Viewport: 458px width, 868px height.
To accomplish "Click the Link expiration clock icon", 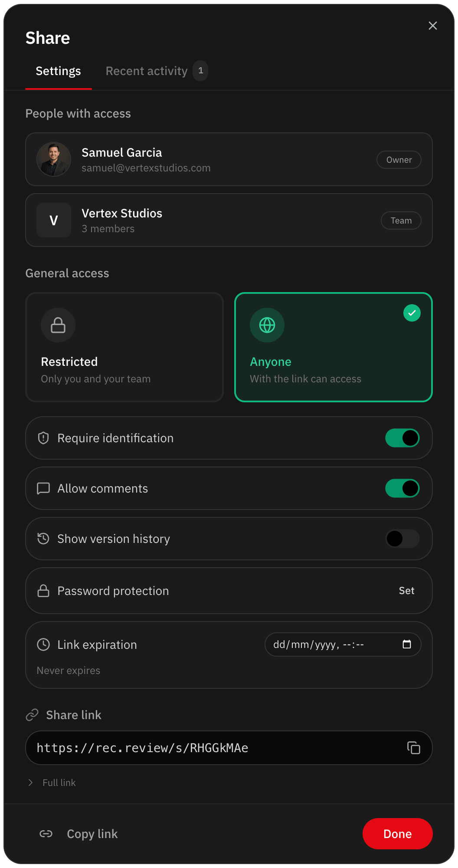I will (x=43, y=644).
